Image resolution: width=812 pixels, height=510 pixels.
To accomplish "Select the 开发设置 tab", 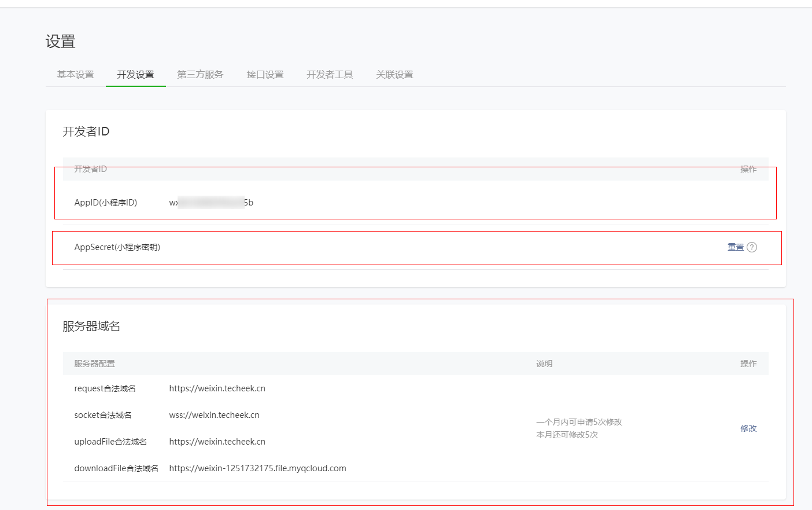I will click(135, 75).
